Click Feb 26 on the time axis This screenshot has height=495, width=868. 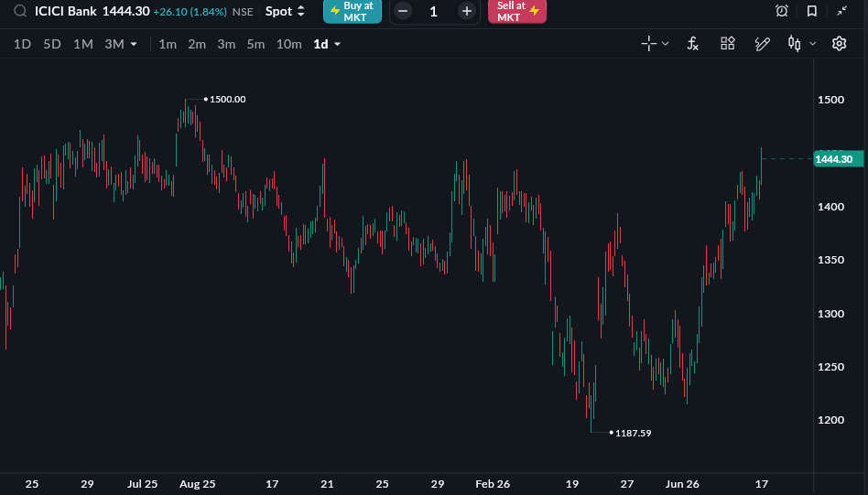[x=493, y=484]
